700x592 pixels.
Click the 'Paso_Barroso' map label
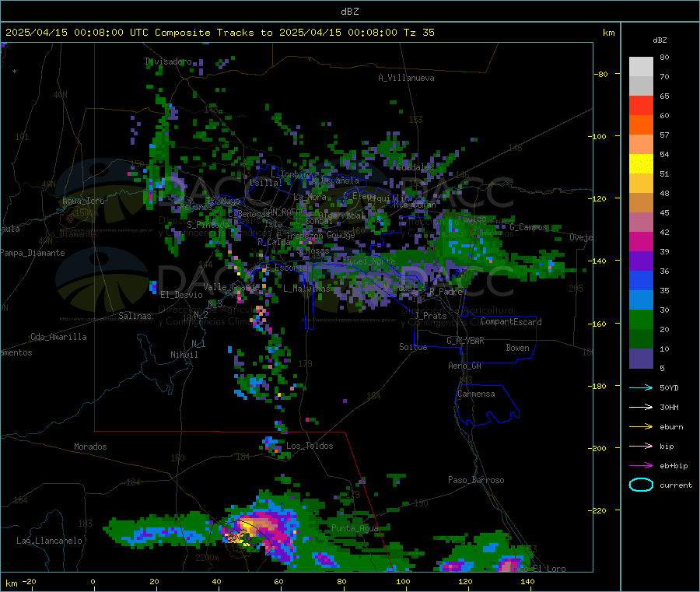[x=476, y=480]
